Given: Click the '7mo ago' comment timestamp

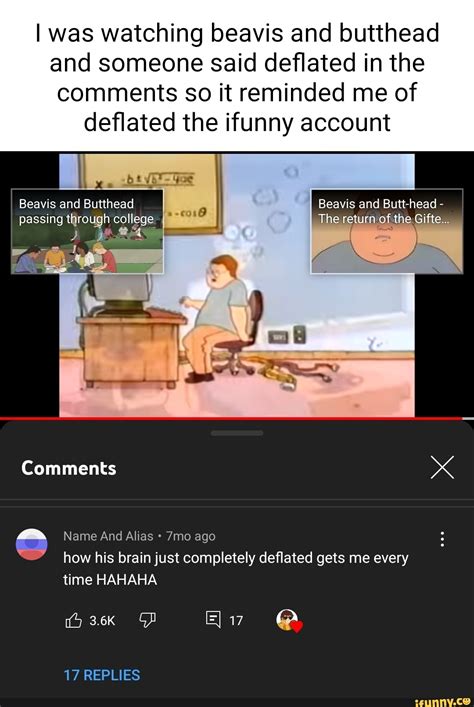Looking at the screenshot, I should (191, 536).
